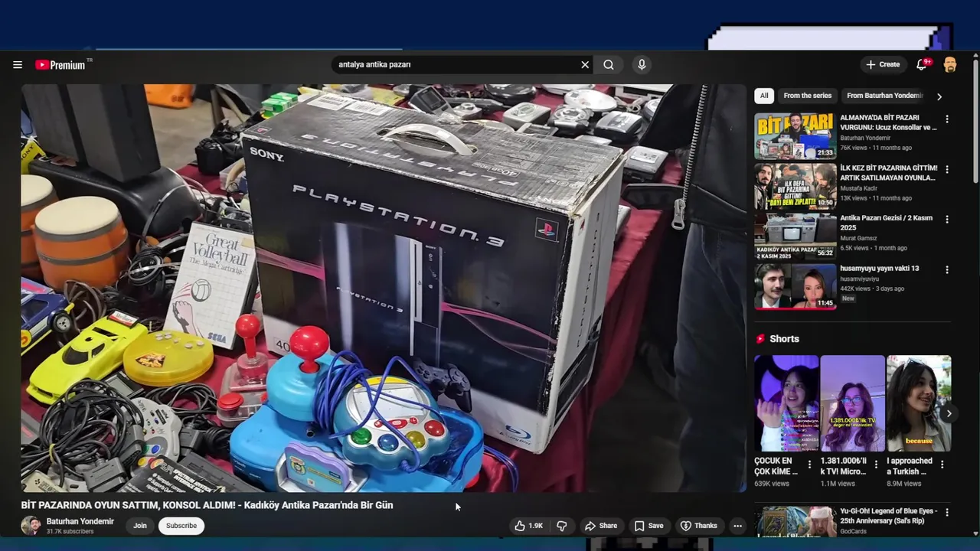The height and width of the screenshot is (551, 980).
Task: Send Thanks to the creator
Action: click(x=699, y=526)
